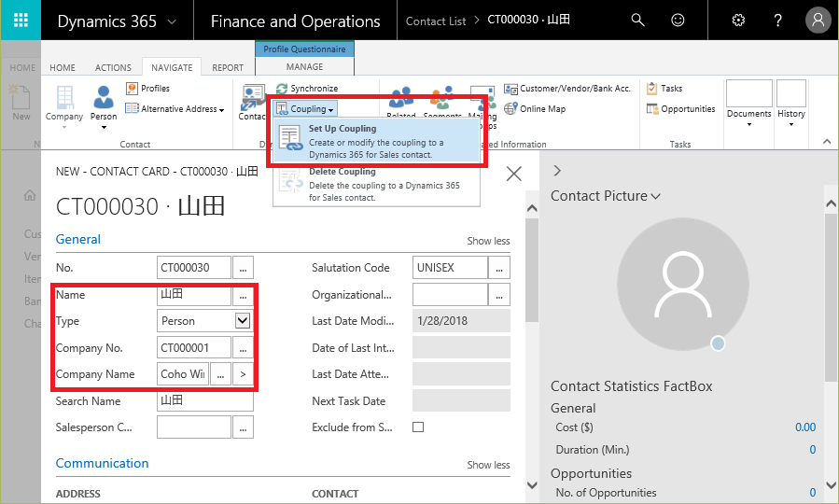This screenshot has height=504, width=839.
Task: Open the Dynamics 365 dropdown chevron
Action: 172,22
